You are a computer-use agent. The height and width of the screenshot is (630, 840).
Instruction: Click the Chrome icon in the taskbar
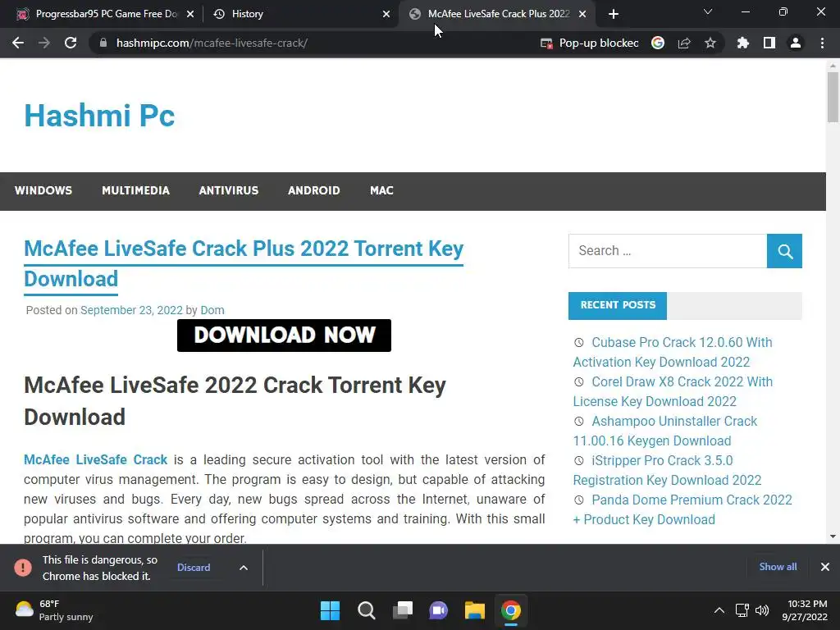pyautogui.click(x=510, y=610)
